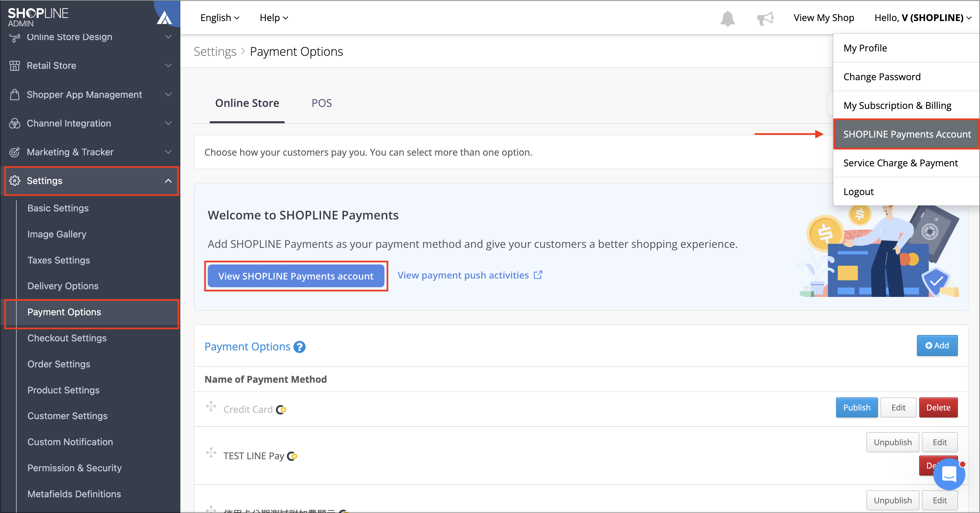This screenshot has width=980, height=513.
Task: Open Taxes Settings in sidebar
Action: pyautogui.click(x=58, y=260)
